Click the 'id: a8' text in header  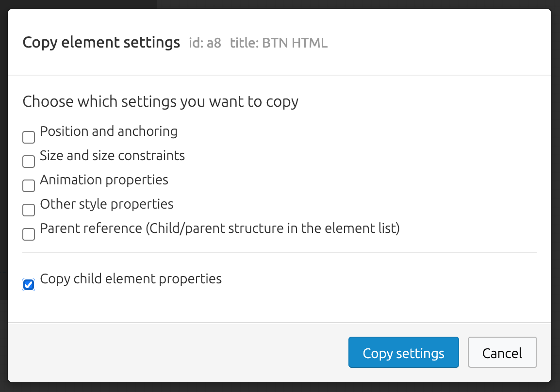click(x=205, y=43)
